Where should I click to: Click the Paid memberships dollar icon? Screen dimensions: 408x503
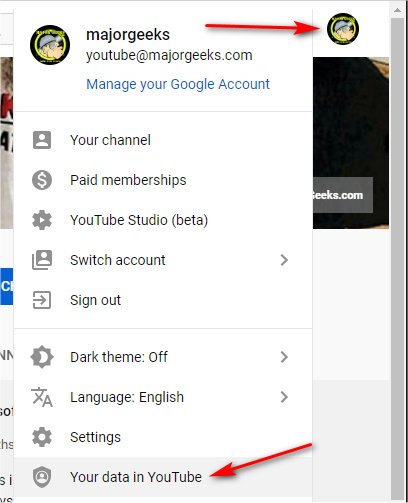pyautogui.click(x=42, y=180)
